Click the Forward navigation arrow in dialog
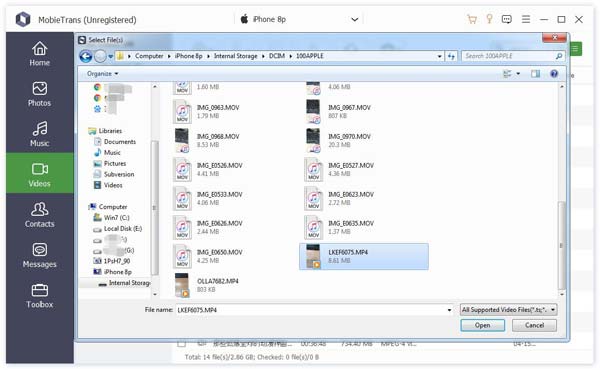 [x=100, y=57]
